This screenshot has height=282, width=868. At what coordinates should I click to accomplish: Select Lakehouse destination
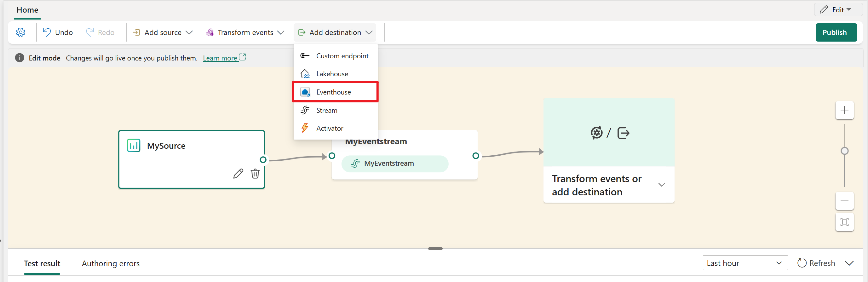[x=335, y=74]
